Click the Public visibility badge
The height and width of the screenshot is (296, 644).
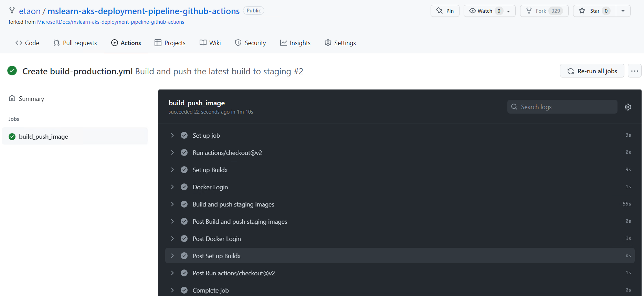(254, 11)
